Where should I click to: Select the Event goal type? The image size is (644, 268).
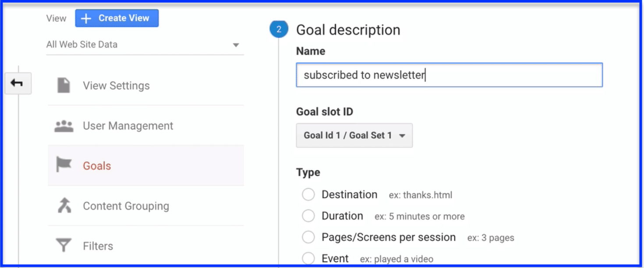click(308, 258)
